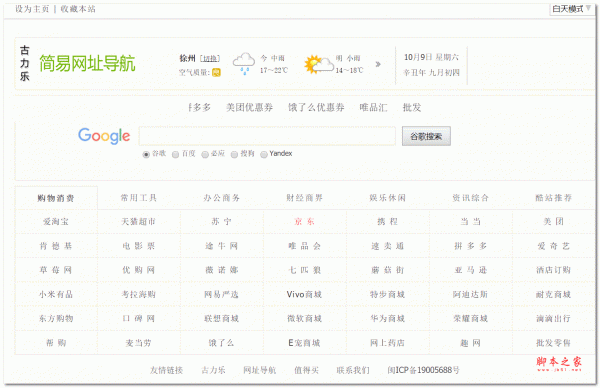Open the 东方购物 site link
This screenshot has width=600, height=388.
coord(56,318)
